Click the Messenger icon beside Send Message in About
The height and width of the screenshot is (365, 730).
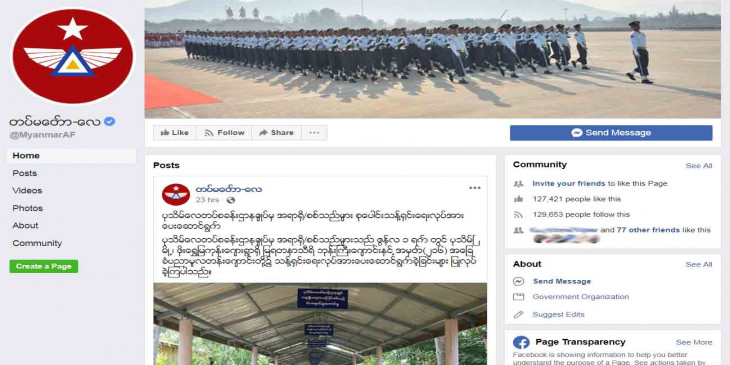pos(519,281)
